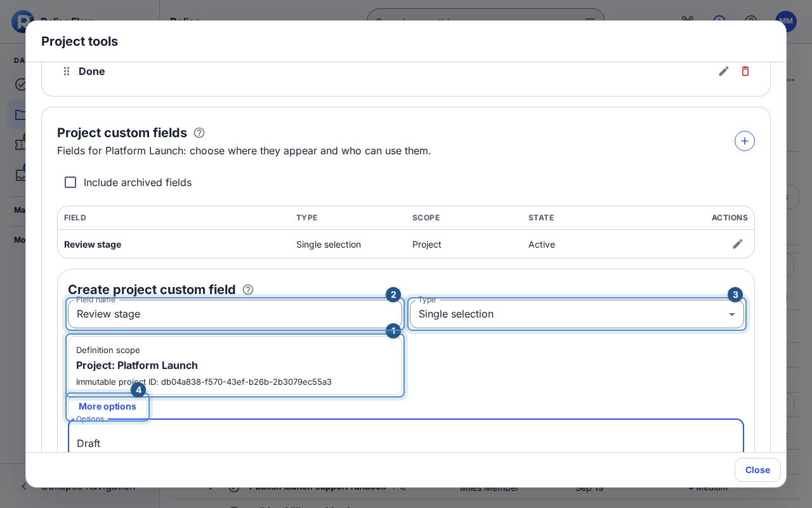Click the Immutable project ID line
The width and height of the screenshot is (812, 508).
(204, 382)
